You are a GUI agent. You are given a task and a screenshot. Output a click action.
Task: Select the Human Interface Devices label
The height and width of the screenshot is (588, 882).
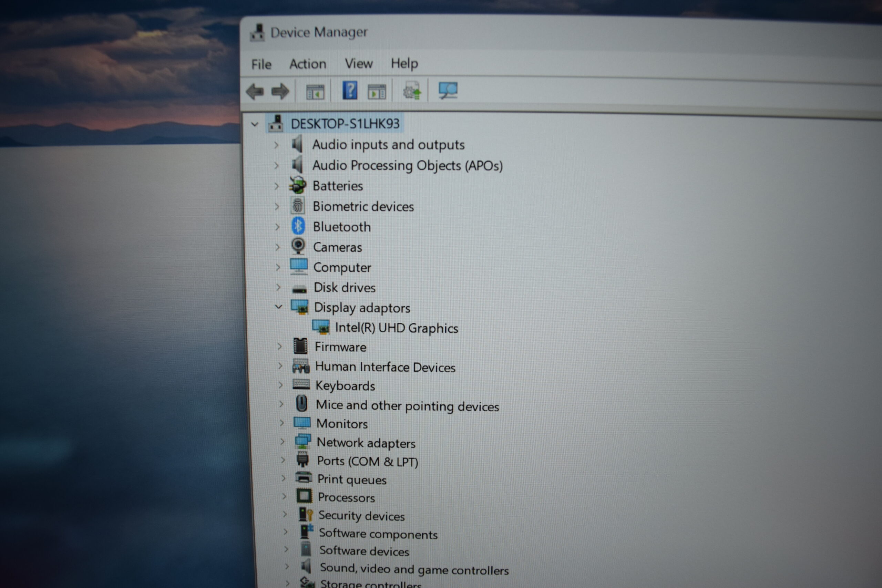pyautogui.click(x=385, y=367)
